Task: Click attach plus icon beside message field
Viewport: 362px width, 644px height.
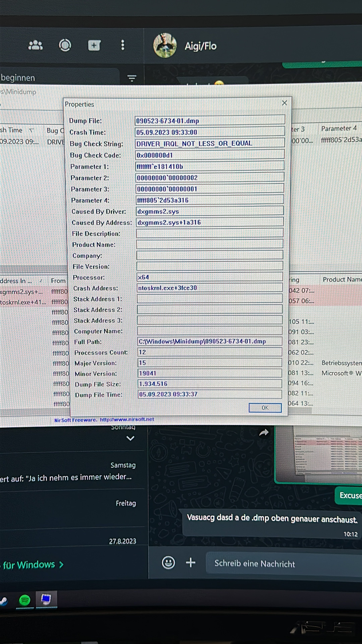Action: pos(191,562)
